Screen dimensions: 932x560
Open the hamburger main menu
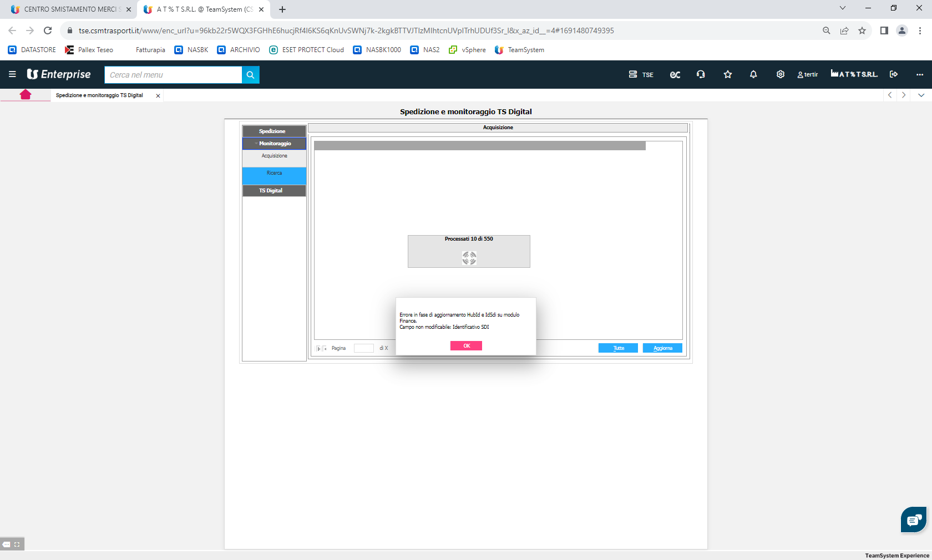[x=12, y=74]
